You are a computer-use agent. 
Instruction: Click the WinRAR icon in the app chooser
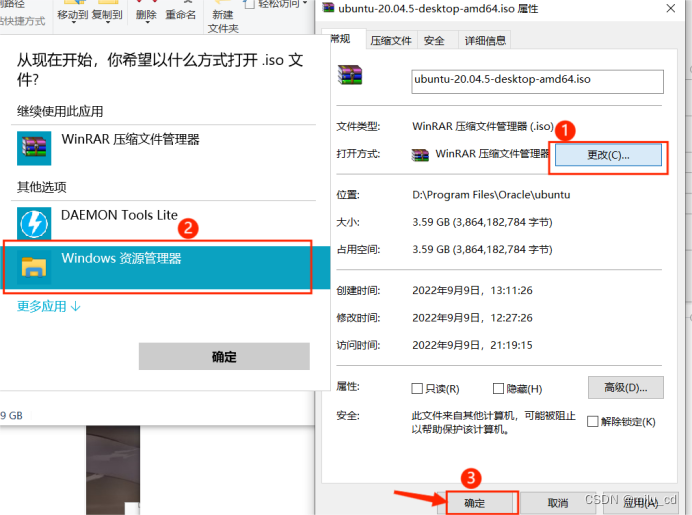coord(34,148)
